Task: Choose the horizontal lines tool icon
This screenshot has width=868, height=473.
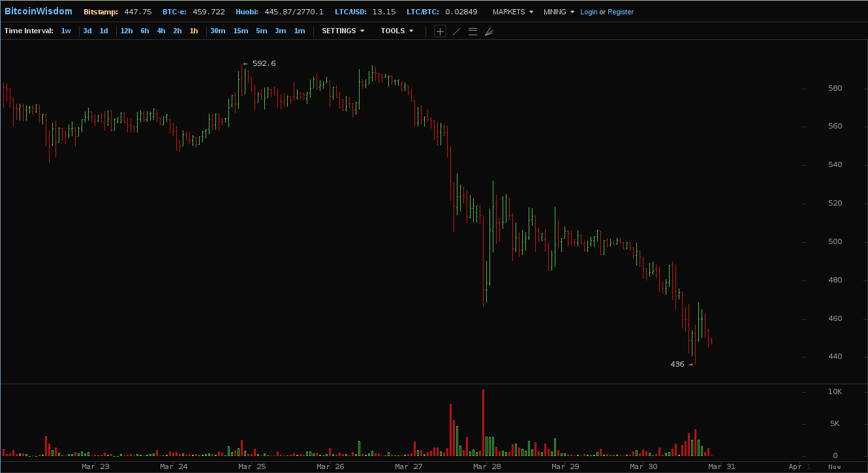Action: [473, 31]
